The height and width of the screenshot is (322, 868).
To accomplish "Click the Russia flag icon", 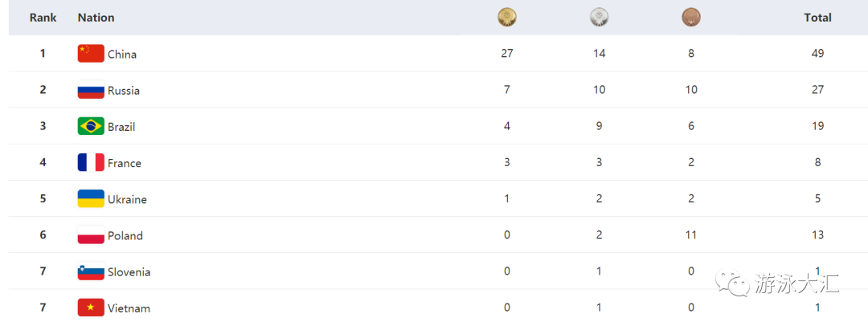I will [91, 90].
